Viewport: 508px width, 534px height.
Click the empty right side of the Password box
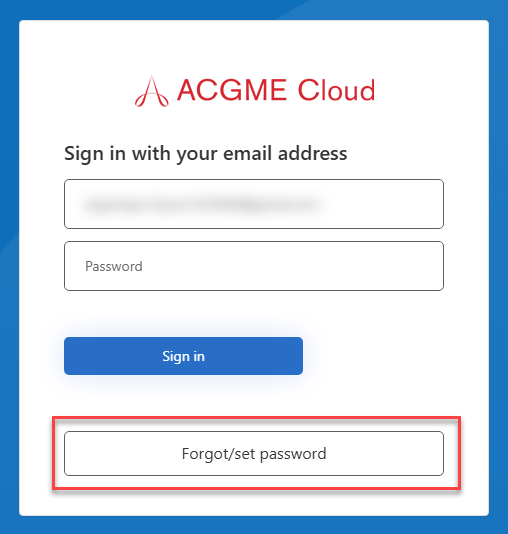pyautogui.click(x=340, y=266)
